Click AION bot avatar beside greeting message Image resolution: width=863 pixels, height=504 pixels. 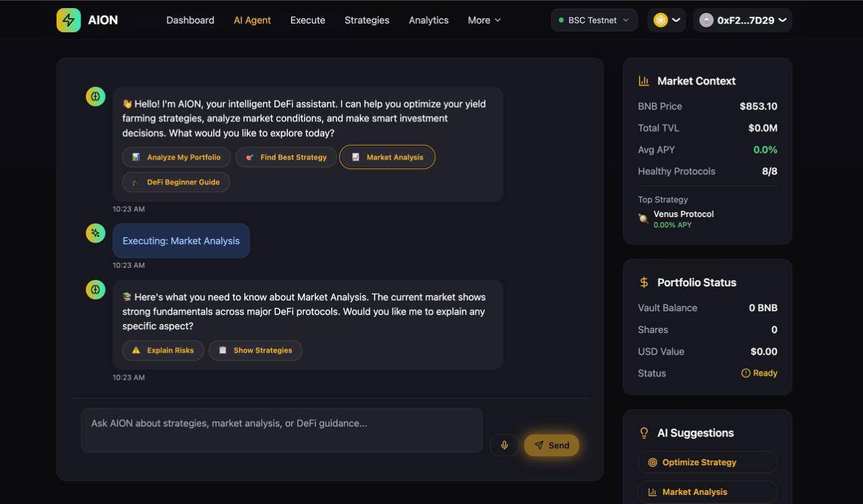click(x=96, y=97)
